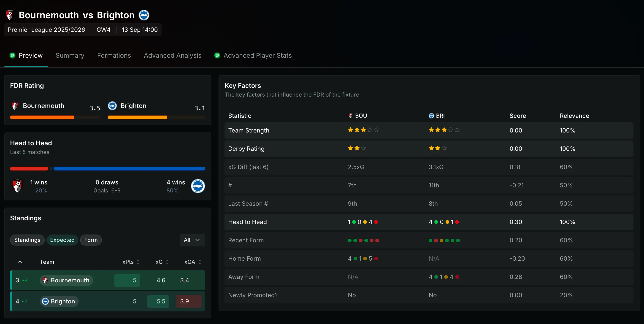Go to the Advanced Analysis tab
The image size is (644, 324).
point(173,56)
